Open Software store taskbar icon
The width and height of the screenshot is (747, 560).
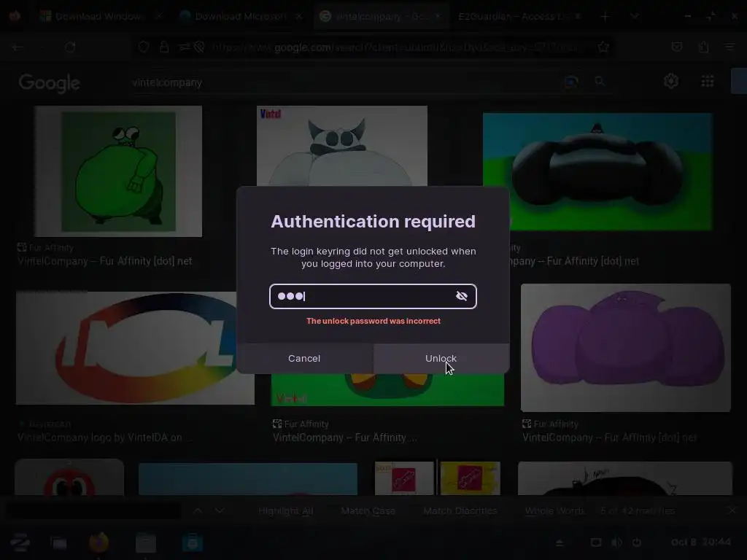(x=193, y=542)
